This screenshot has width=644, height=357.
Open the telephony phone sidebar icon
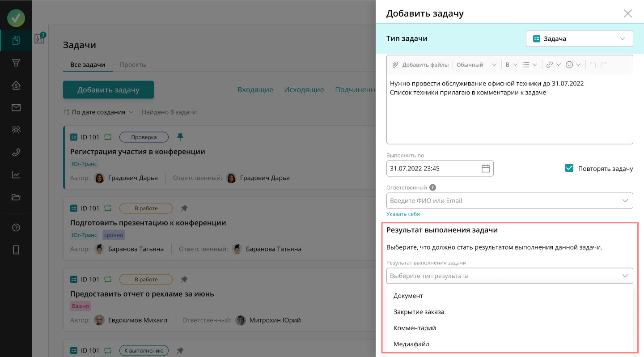(x=16, y=152)
